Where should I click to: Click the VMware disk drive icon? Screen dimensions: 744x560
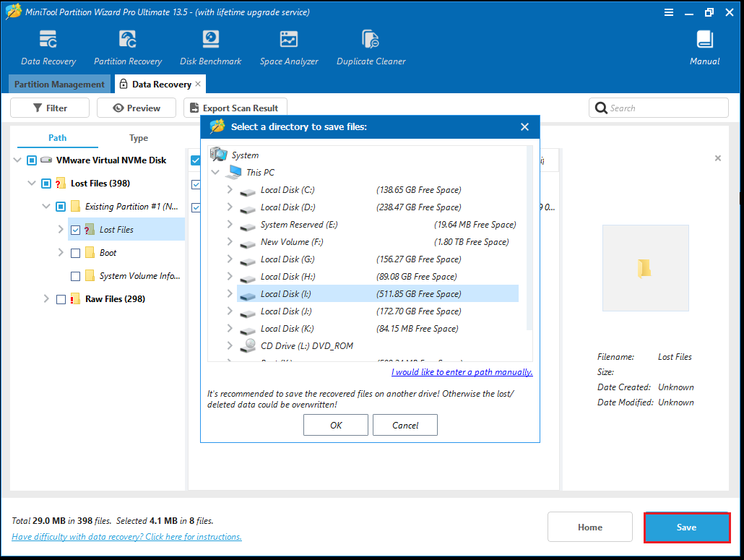(x=46, y=160)
